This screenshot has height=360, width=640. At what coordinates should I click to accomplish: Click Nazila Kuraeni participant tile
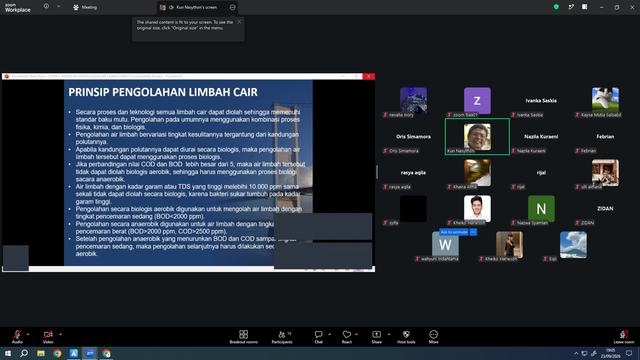coord(541,137)
